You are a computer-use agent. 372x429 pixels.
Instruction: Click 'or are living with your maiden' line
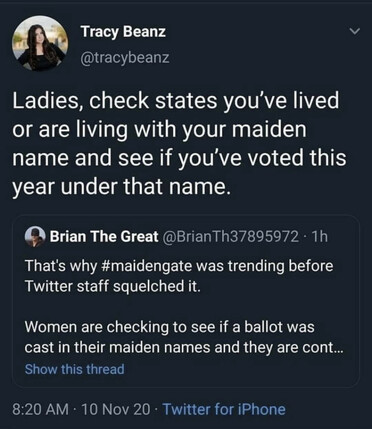point(159,130)
